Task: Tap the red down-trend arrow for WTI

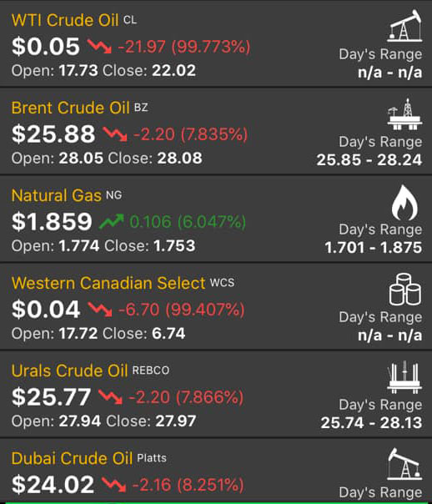Action: pos(99,46)
